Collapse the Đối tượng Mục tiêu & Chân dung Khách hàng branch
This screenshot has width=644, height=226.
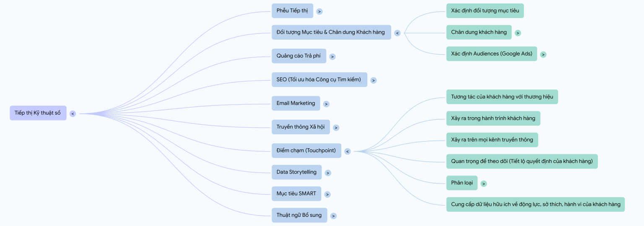click(x=397, y=33)
